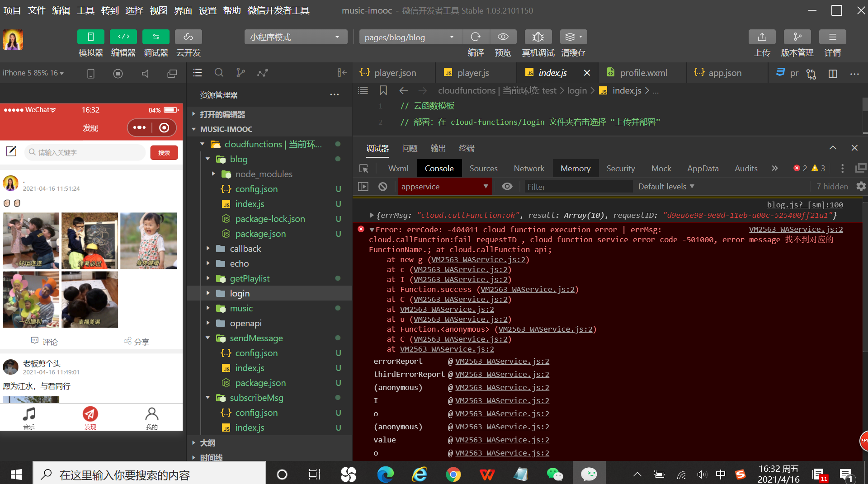Open the player.json editor tab
This screenshot has height=484, width=868.
(395, 73)
